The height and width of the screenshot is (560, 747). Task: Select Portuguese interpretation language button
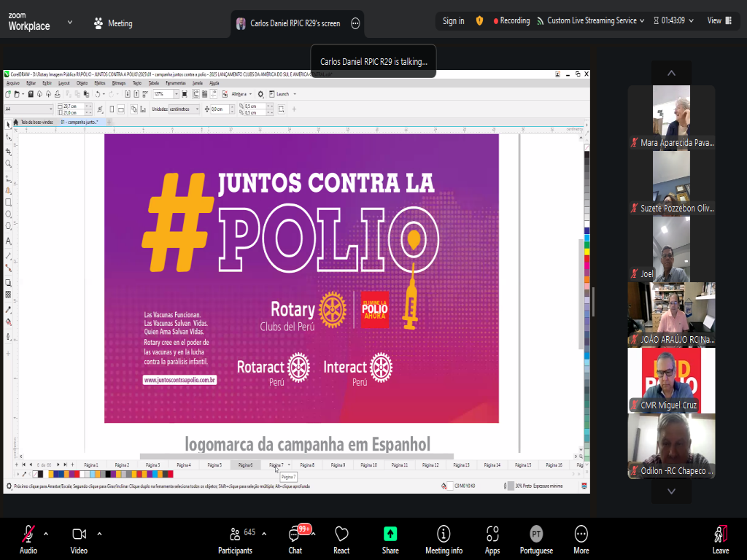click(x=536, y=539)
